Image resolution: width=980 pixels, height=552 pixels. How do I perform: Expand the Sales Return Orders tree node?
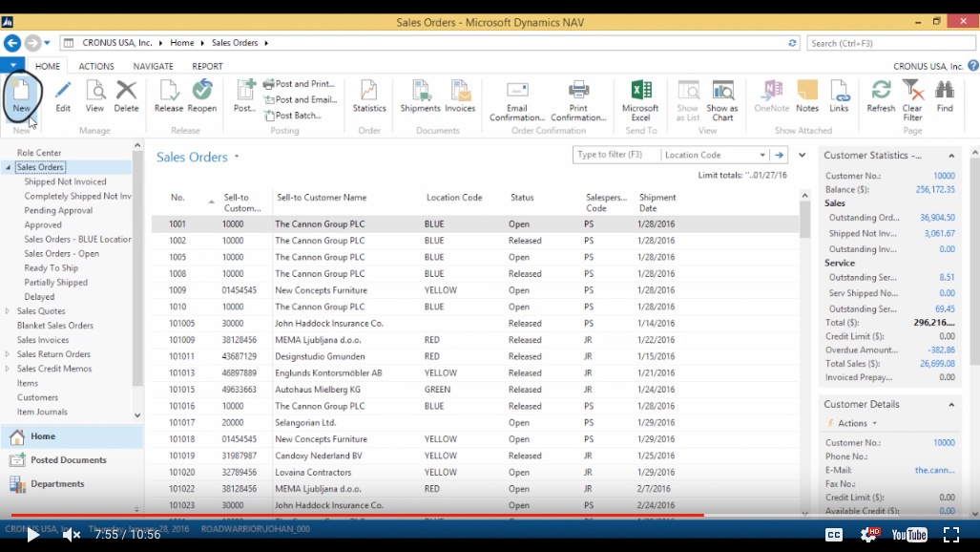(x=8, y=354)
